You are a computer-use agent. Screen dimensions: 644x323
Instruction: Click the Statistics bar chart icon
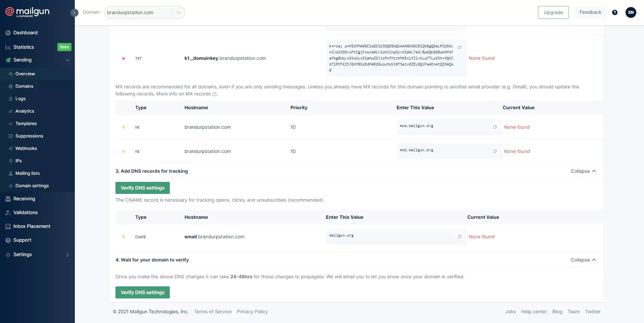click(8, 47)
